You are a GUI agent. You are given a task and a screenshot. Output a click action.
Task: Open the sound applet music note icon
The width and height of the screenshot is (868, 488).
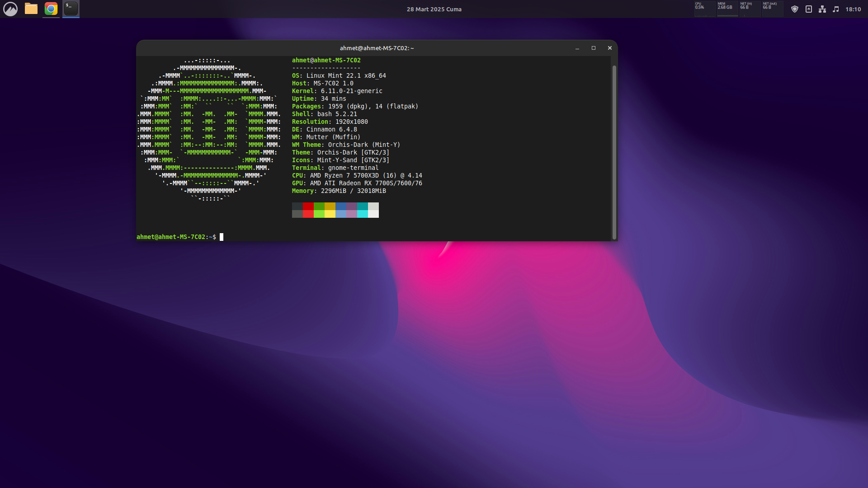(836, 9)
